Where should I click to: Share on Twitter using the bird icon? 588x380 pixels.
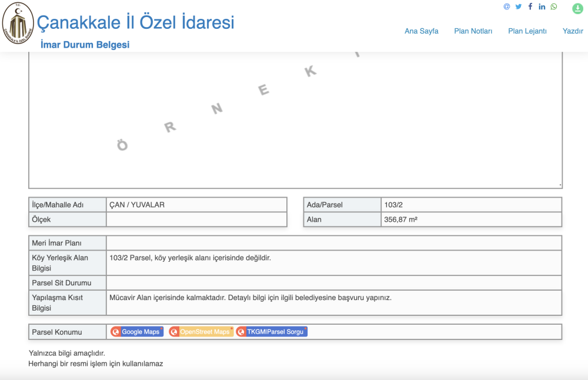coord(518,6)
